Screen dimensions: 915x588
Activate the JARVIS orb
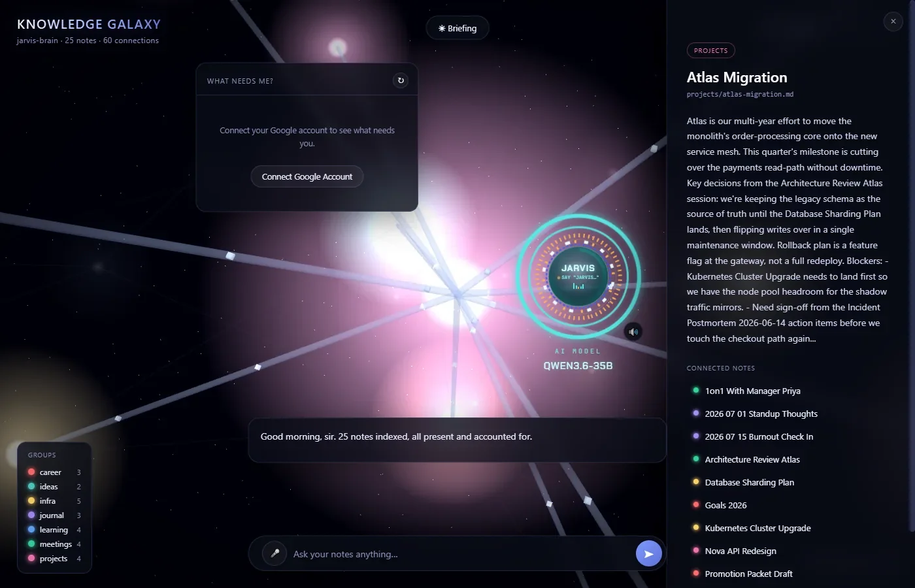[578, 277]
